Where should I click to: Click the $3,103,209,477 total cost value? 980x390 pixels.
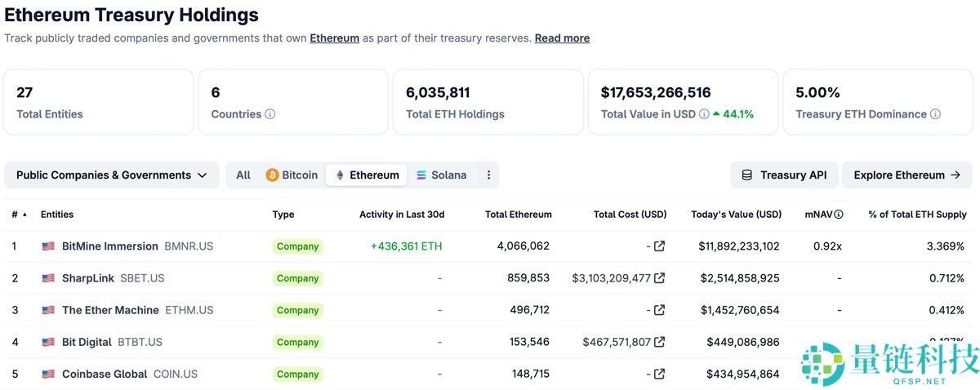(x=612, y=278)
